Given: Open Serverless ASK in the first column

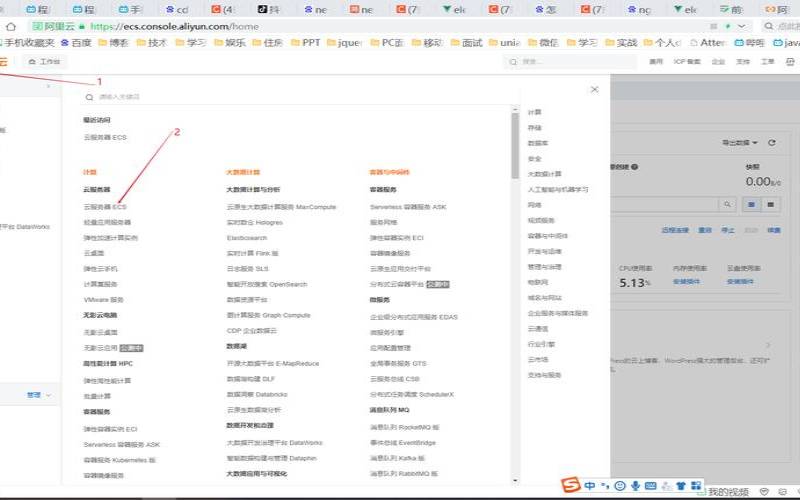Looking at the screenshot, I should click(121, 444).
